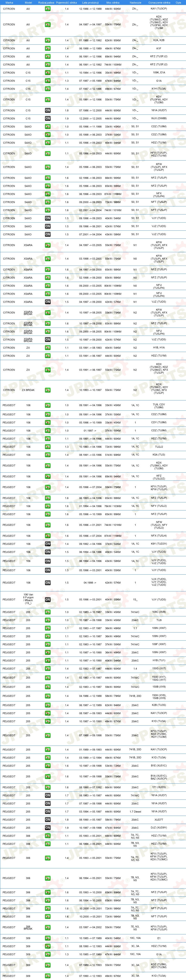Select the PB icon for Citroen ZX H1B, H1A
Viewport: 186px width, 980px height.
48,348
